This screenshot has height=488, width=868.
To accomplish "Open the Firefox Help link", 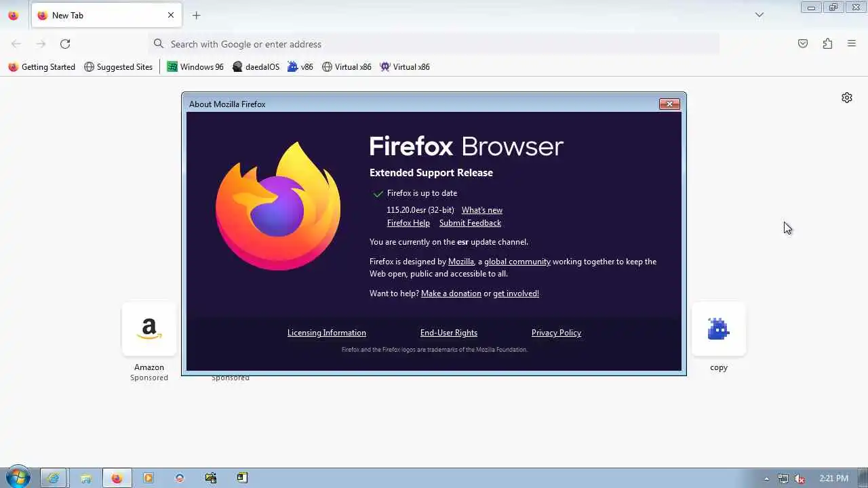I will point(408,223).
